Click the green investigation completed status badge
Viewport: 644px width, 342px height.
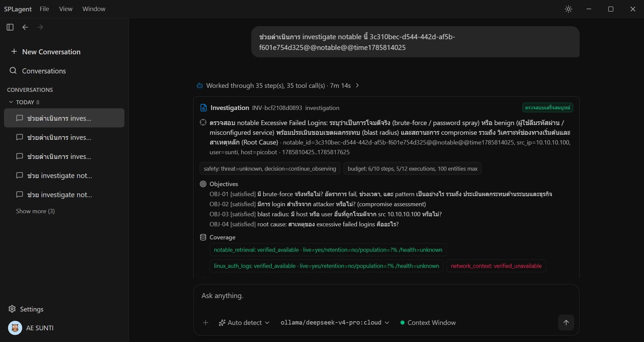pyautogui.click(x=547, y=108)
